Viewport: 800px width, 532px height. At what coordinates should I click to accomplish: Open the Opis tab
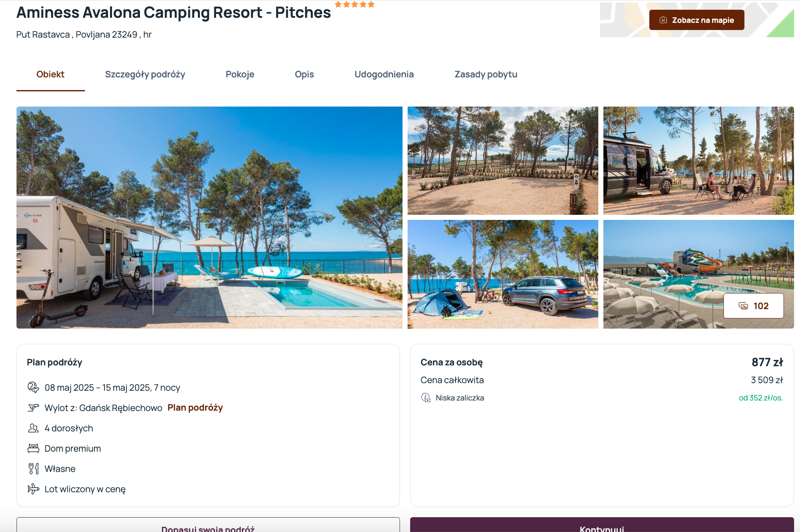304,74
